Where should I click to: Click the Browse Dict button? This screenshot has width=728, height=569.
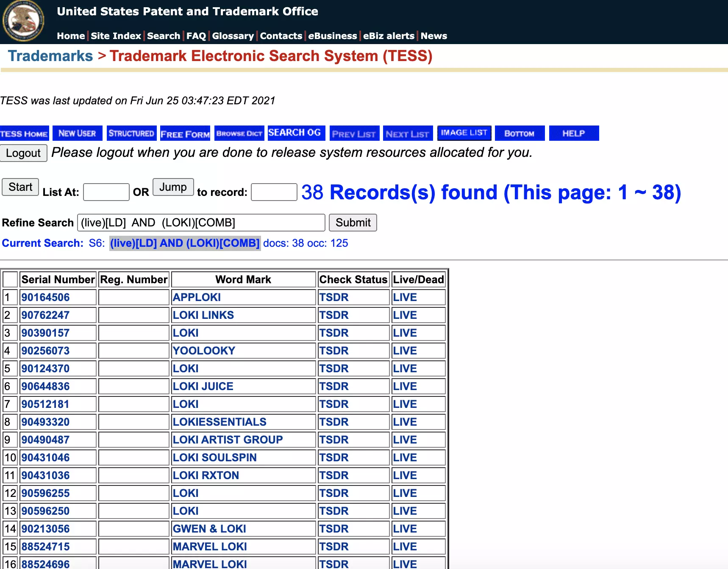click(239, 134)
